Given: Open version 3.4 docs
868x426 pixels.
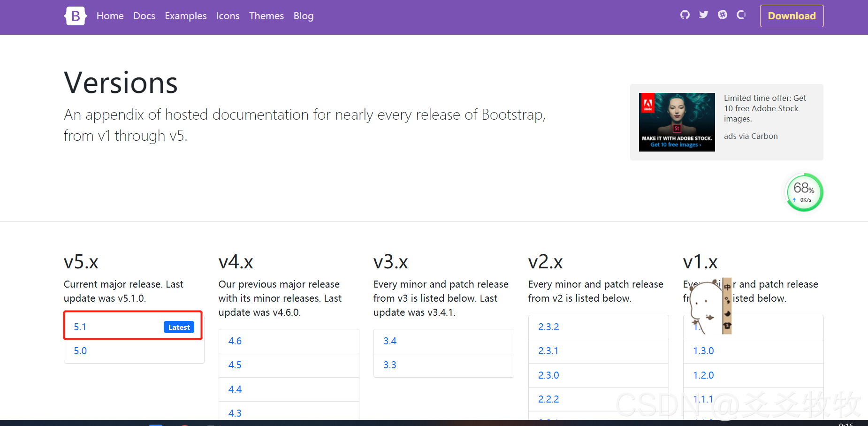Looking at the screenshot, I should [x=443, y=341].
